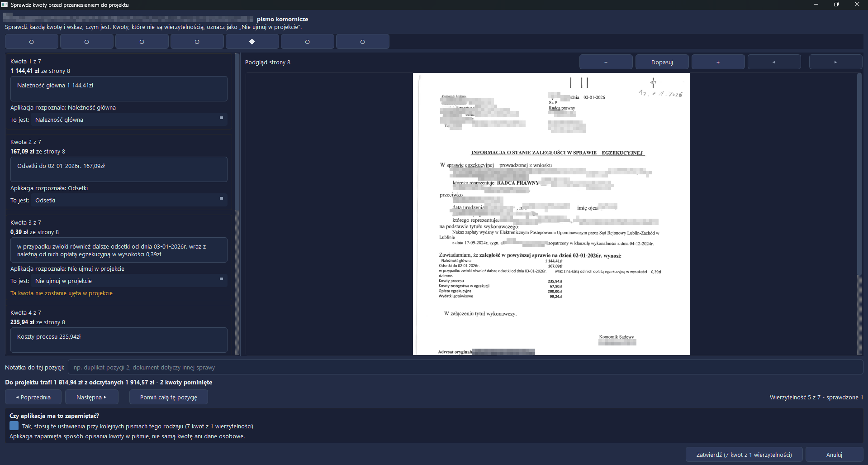The image size is (868, 465).
Task: Jump to the sixth of seven claim step buttons
Action: click(307, 42)
